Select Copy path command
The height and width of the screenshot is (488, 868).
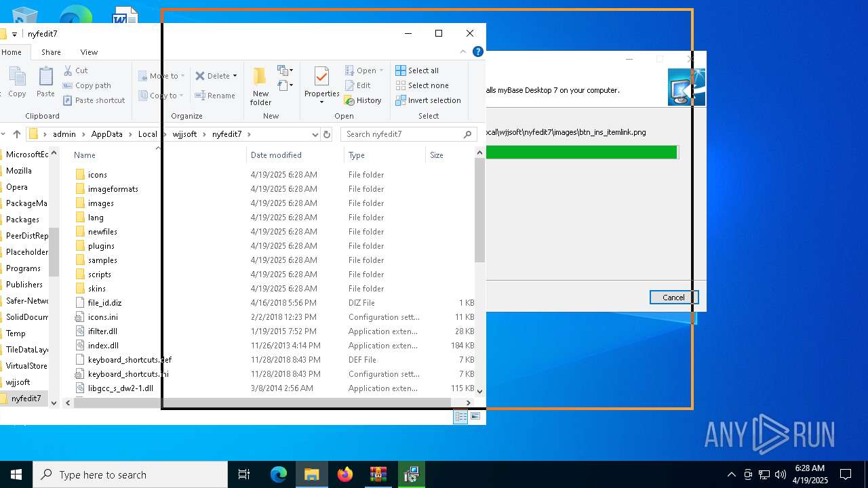(87, 85)
